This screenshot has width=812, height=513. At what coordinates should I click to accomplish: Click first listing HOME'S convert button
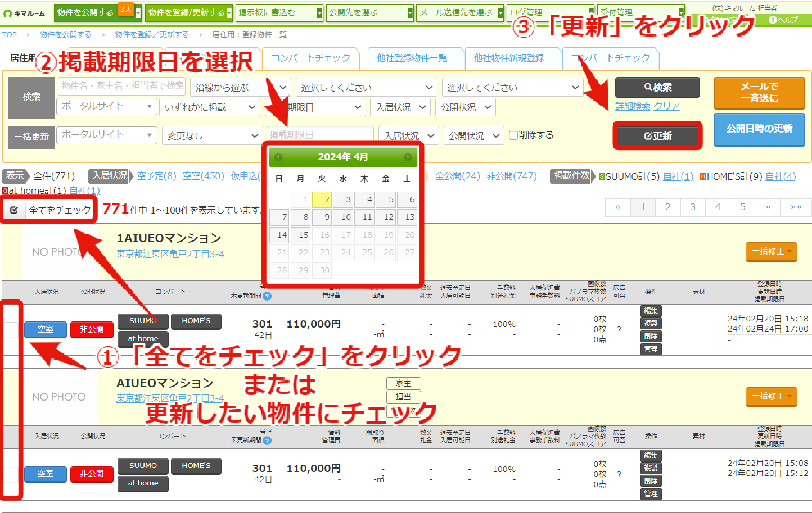(196, 321)
